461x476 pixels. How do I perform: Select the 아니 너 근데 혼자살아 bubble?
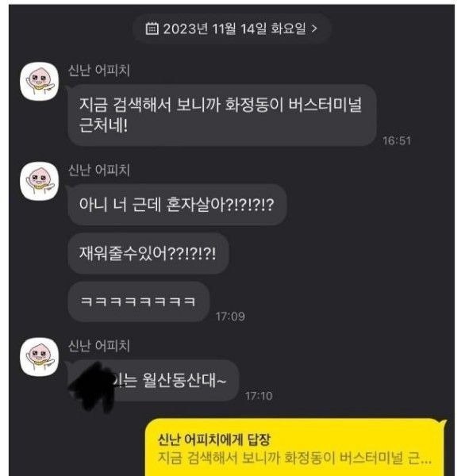click(177, 205)
